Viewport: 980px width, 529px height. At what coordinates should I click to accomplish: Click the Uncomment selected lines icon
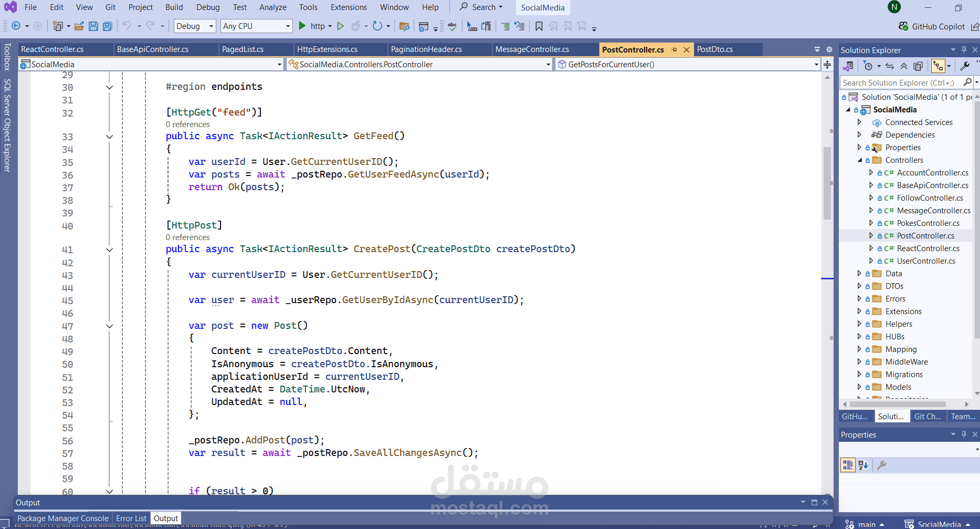click(x=519, y=26)
